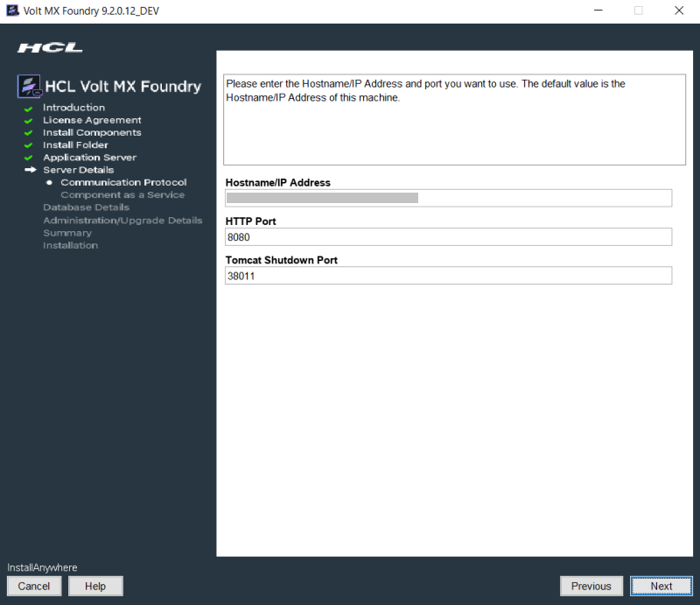Go back with the Previous button

(x=591, y=586)
